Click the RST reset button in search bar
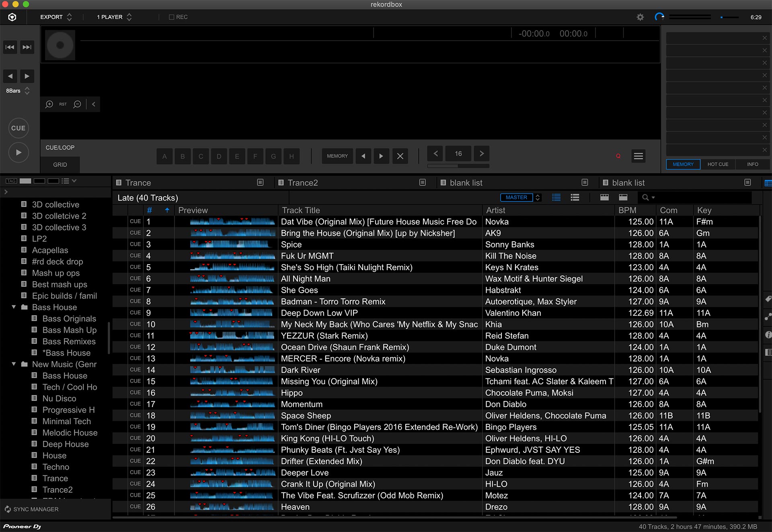Screen dimensions: 772x532 [64, 105]
